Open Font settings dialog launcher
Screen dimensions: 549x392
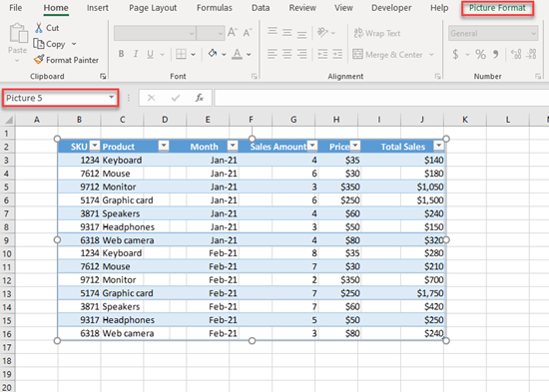point(255,76)
